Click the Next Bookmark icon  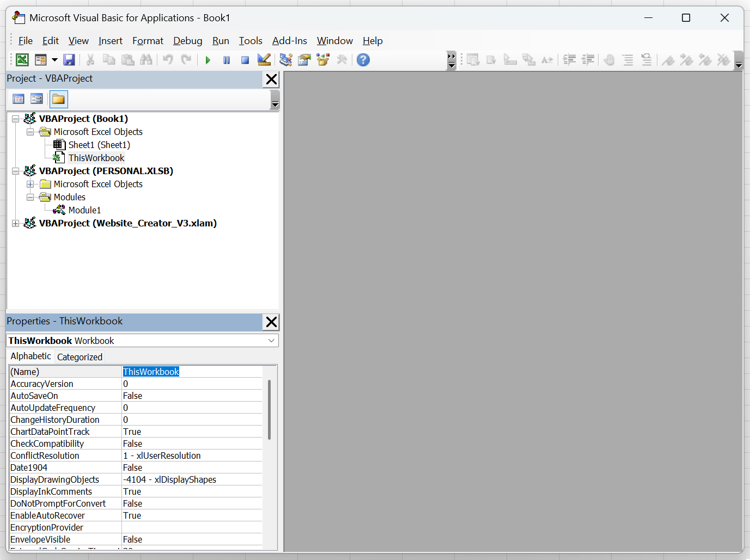click(x=687, y=60)
